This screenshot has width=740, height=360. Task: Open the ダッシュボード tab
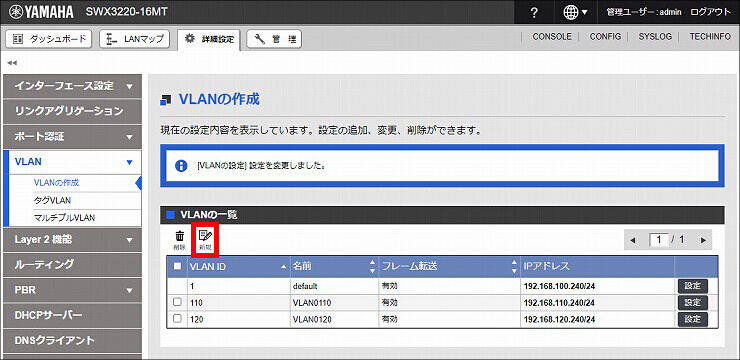[x=49, y=39]
